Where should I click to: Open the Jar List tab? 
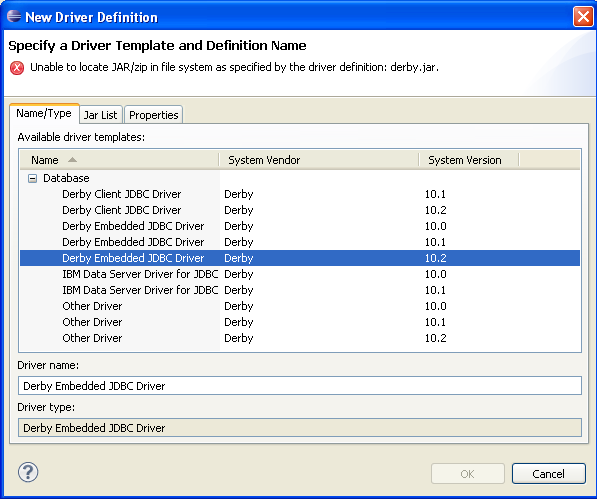[x=101, y=115]
